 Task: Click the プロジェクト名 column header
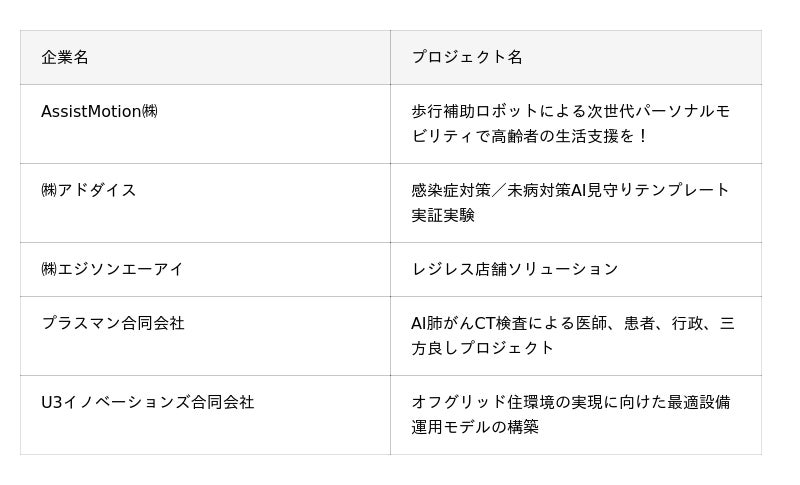pyautogui.click(x=467, y=57)
